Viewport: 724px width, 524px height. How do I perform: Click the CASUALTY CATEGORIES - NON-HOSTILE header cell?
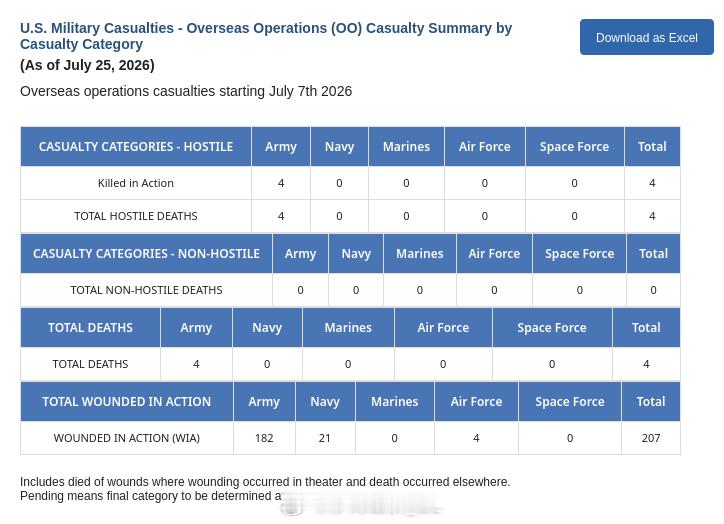(146, 254)
